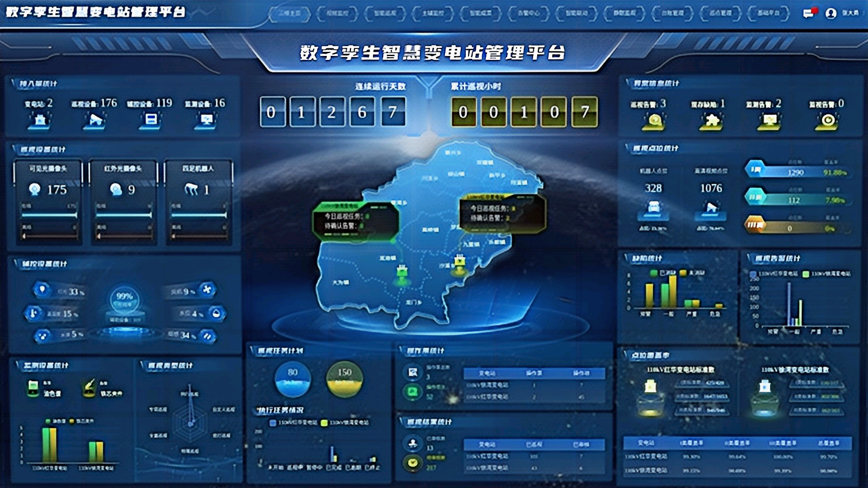Select the 可见光摄像头 card header
Image resolution: width=868 pixels, height=488 pixels.
pyautogui.click(x=48, y=168)
